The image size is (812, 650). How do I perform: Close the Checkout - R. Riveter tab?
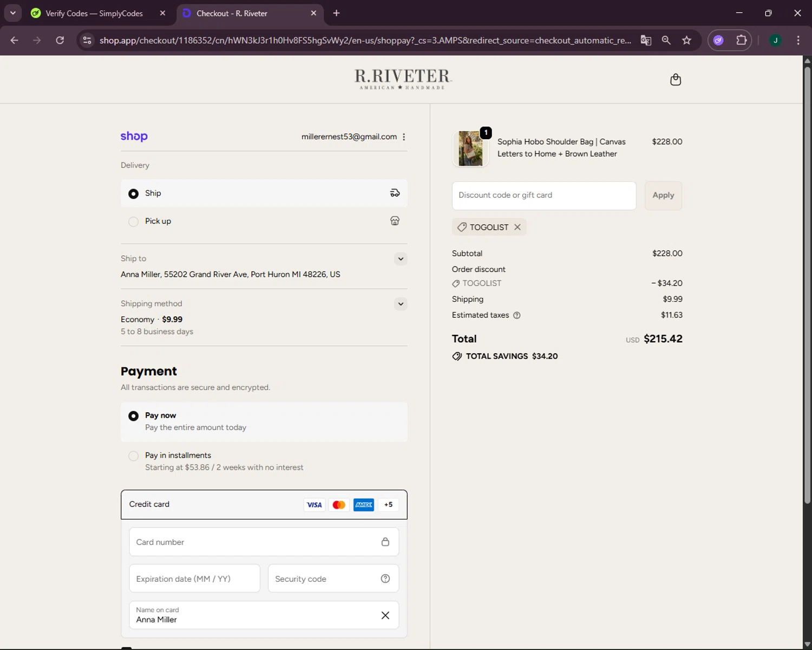[313, 13]
